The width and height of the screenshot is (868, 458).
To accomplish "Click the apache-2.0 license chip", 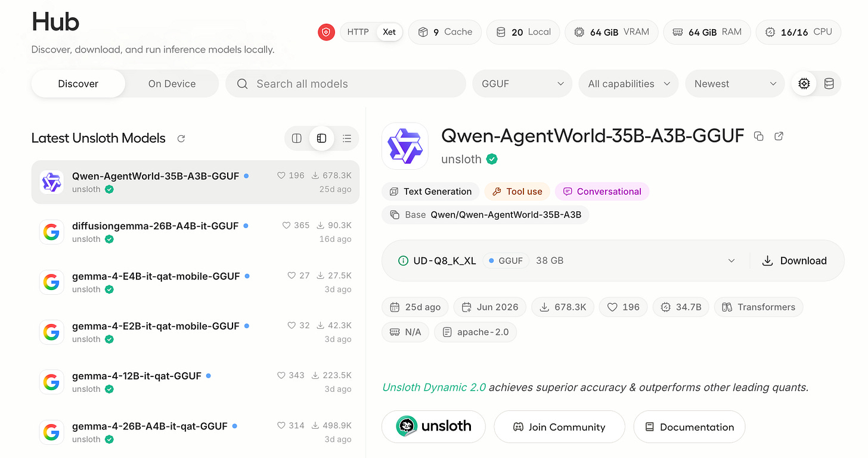I will click(x=475, y=332).
